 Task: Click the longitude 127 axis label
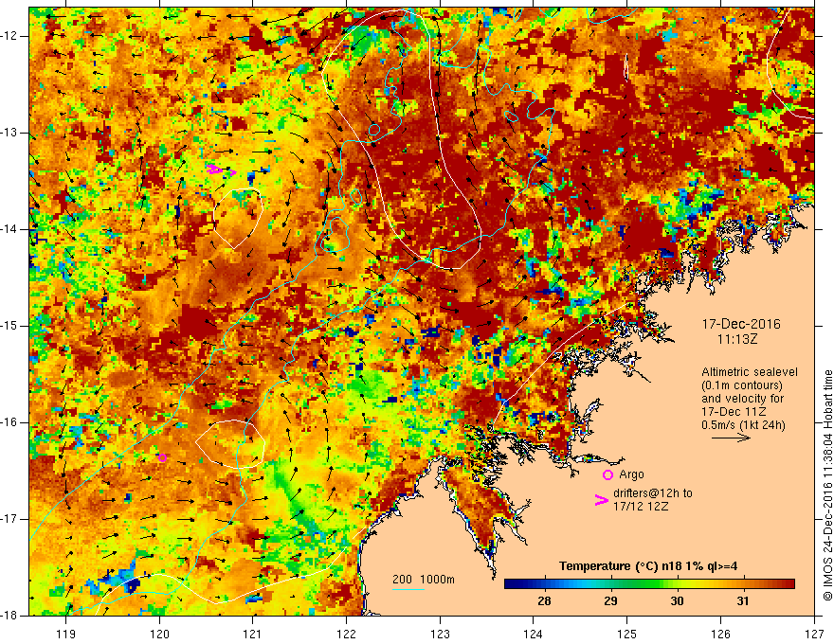click(814, 634)
